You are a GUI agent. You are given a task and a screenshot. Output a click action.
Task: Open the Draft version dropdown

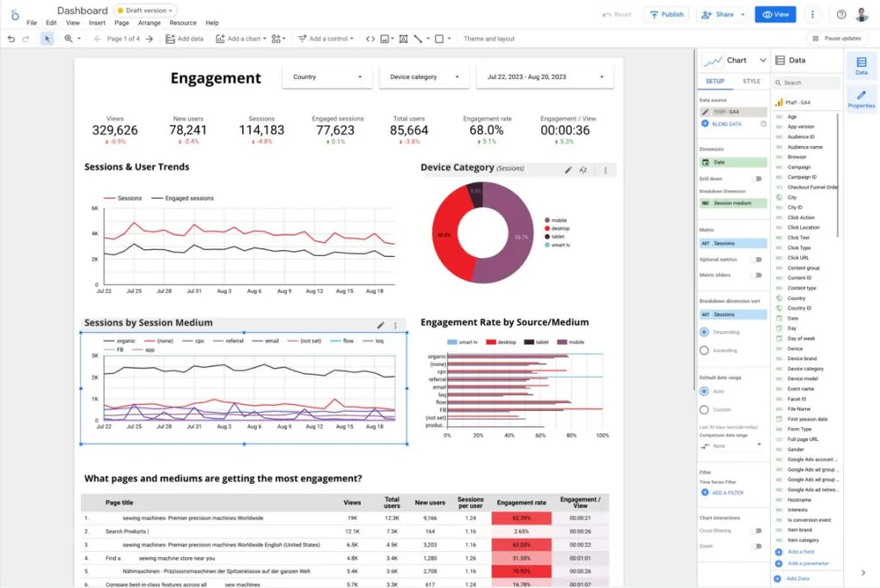point(145,11)
